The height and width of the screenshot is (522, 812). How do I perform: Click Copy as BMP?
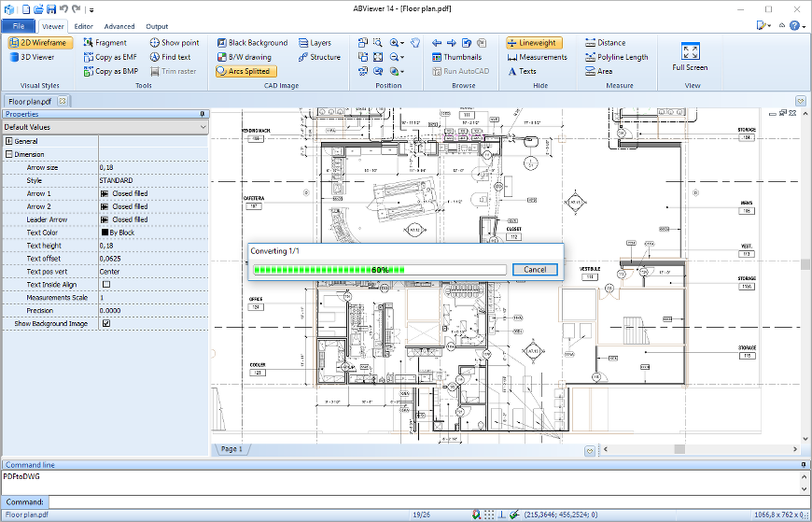click(111, 71)
